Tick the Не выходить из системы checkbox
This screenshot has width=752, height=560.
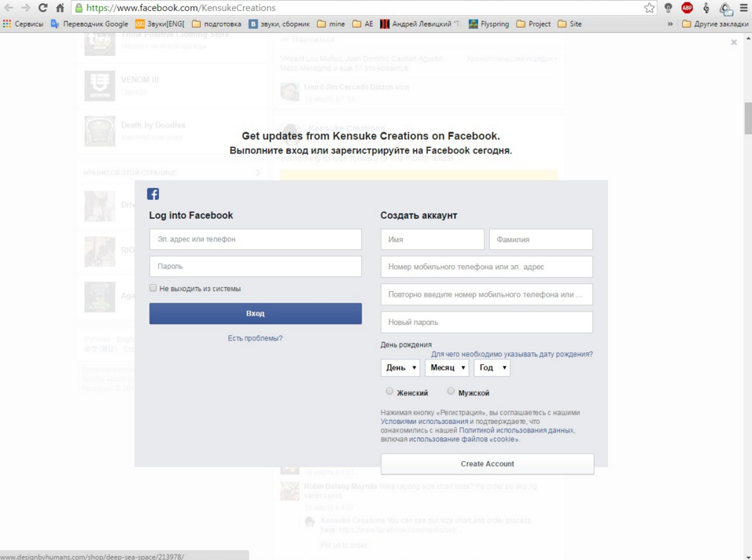pos(153,288)
